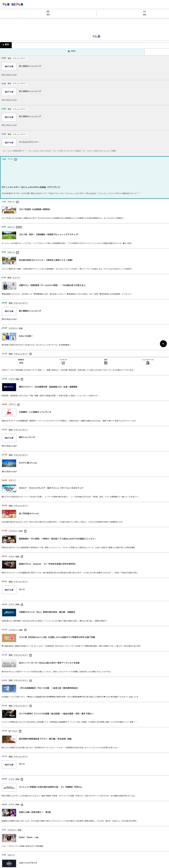This screenshot has height=868, width=169.
Task: Open 飯尾和樹のずん喫茶 program
Action: click(x=57, y=538)
